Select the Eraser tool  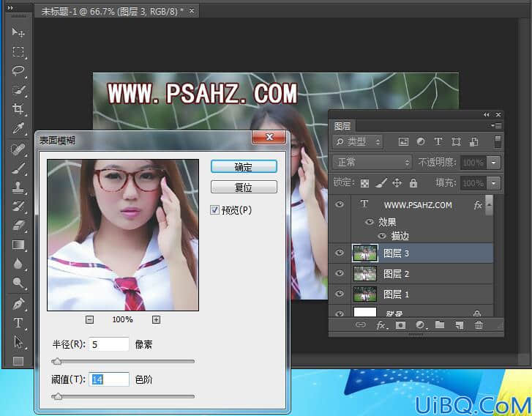point(18,225)
